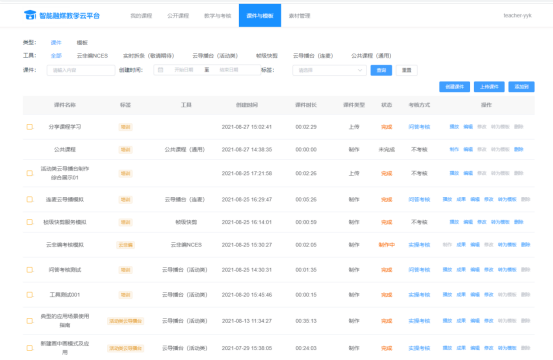Screen dimensions: 553x360
Task: Click 删除 in the 公共课程 row
Action: click(518, 149)
